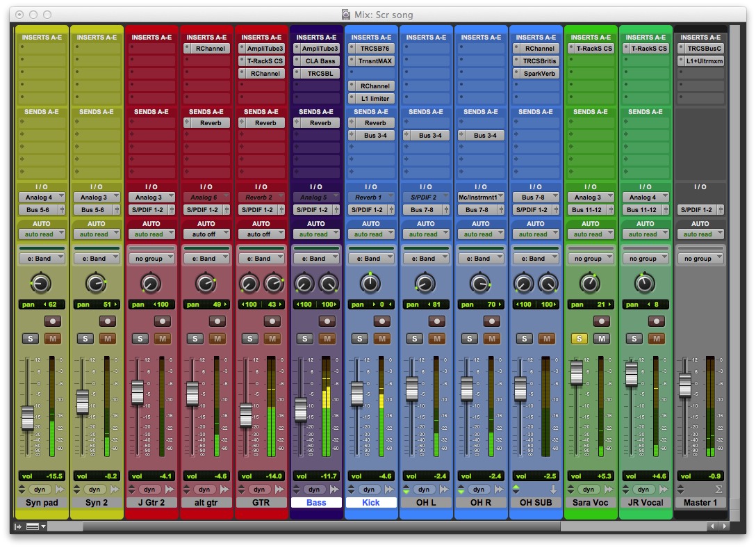Open dyn automation on JR Vocal track

[643, 490]
